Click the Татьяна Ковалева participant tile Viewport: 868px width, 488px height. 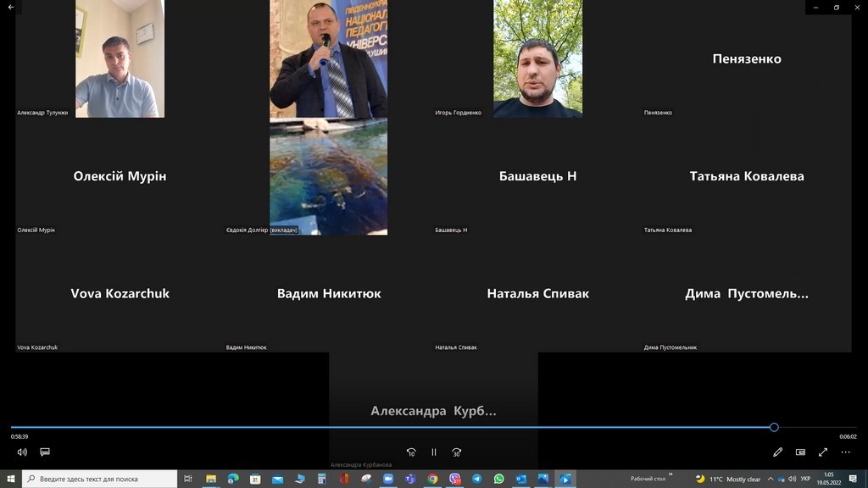[747, 176]
